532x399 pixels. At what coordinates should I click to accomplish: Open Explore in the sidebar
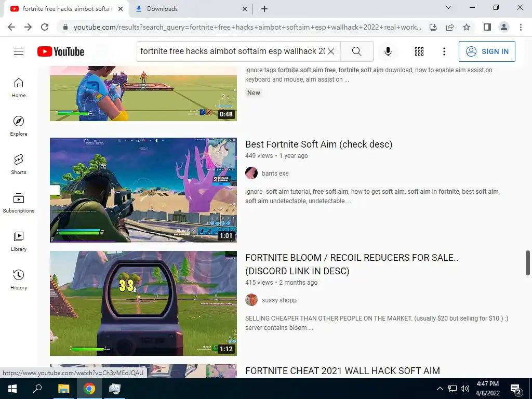pyautogui.click(x=19, y=126)
